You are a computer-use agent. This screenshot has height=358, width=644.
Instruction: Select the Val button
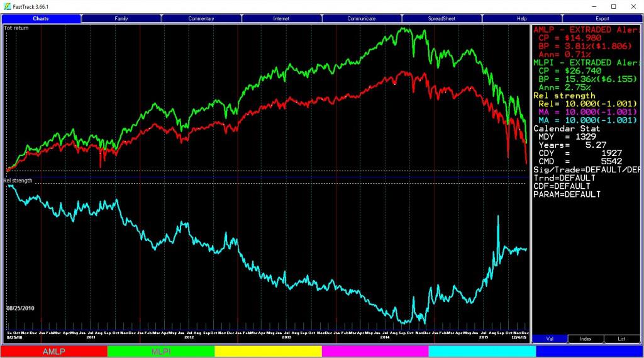pos(550,339)
